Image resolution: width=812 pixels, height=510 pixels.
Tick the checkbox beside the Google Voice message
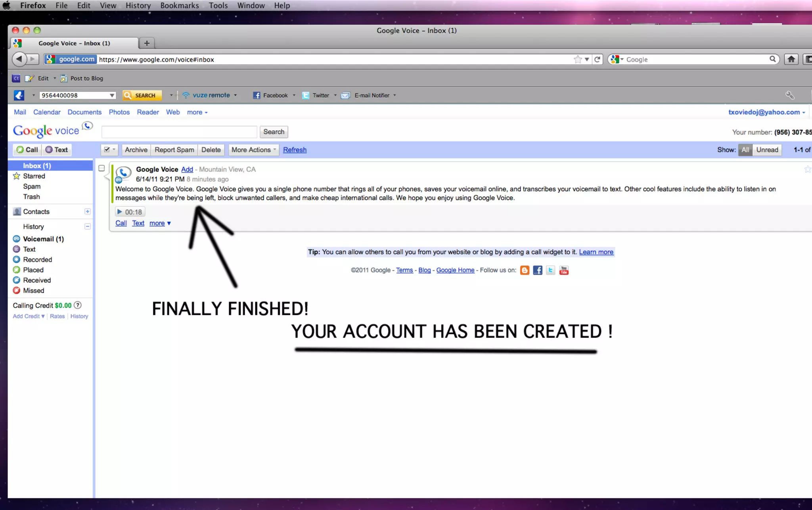tap(101, 168)
